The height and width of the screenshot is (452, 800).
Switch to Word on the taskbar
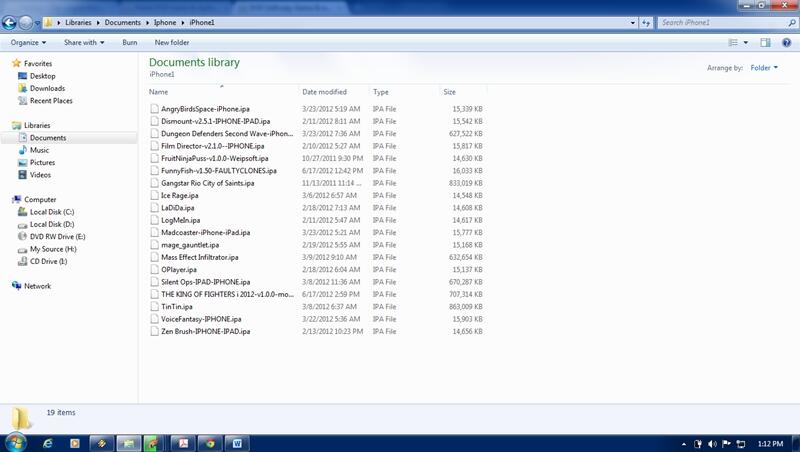click(x=237, y=443)
